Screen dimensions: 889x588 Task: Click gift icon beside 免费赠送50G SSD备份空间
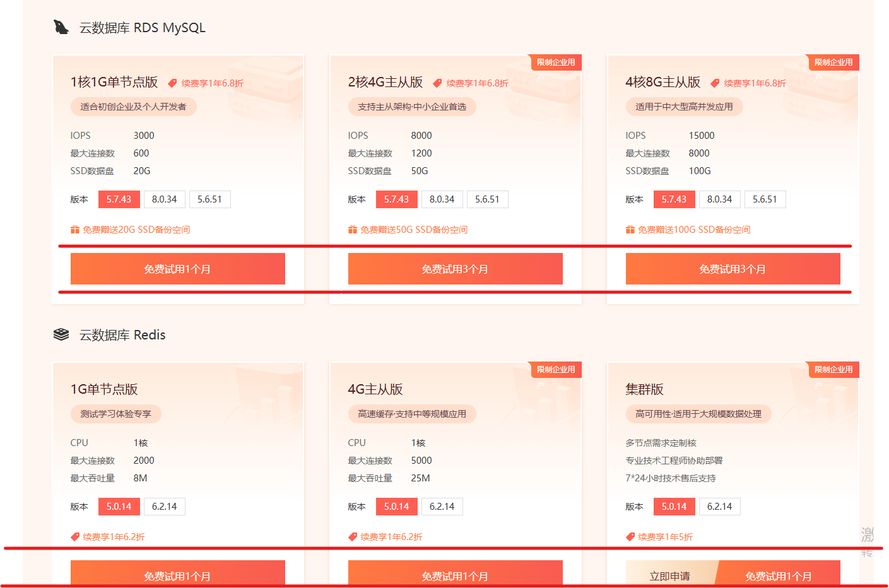tap(353, 230)
